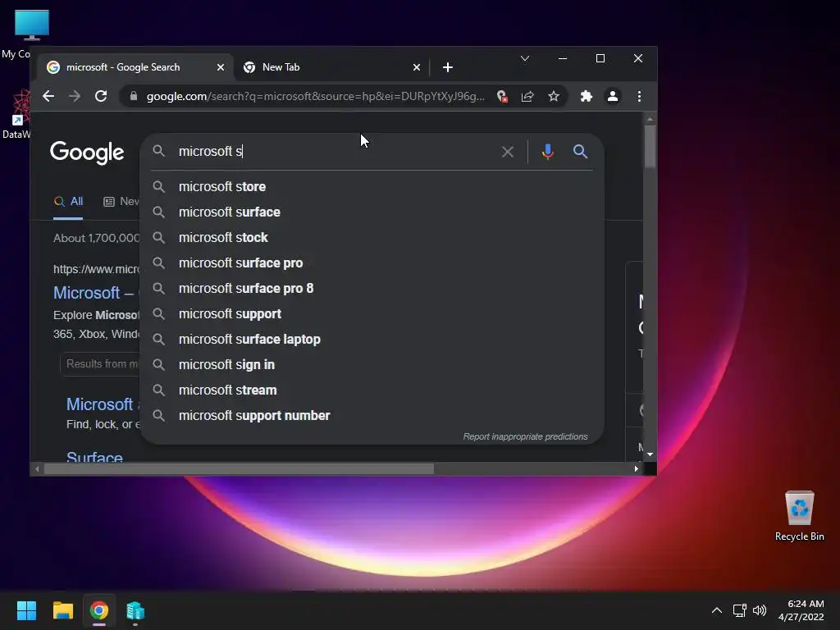Open Chrome's three-dot menu
The width and height of the screenshot is (840, 630).
point(639,97)
